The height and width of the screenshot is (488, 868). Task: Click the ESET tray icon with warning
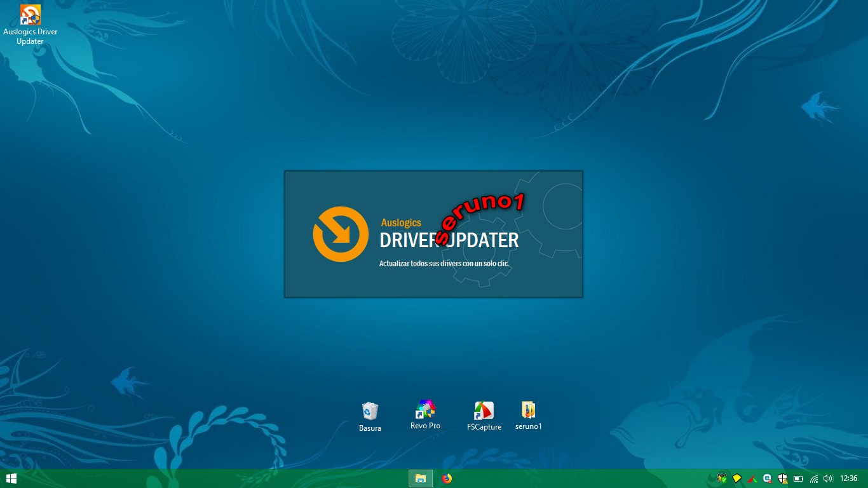(x=768, y=478)
